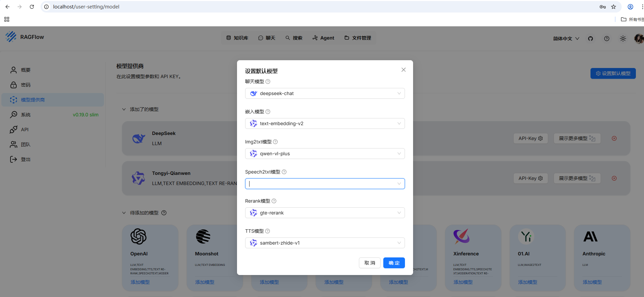644x297 pixels.
Task: Click the RAGFlow logo icon
Action: (x=11, y=37)
